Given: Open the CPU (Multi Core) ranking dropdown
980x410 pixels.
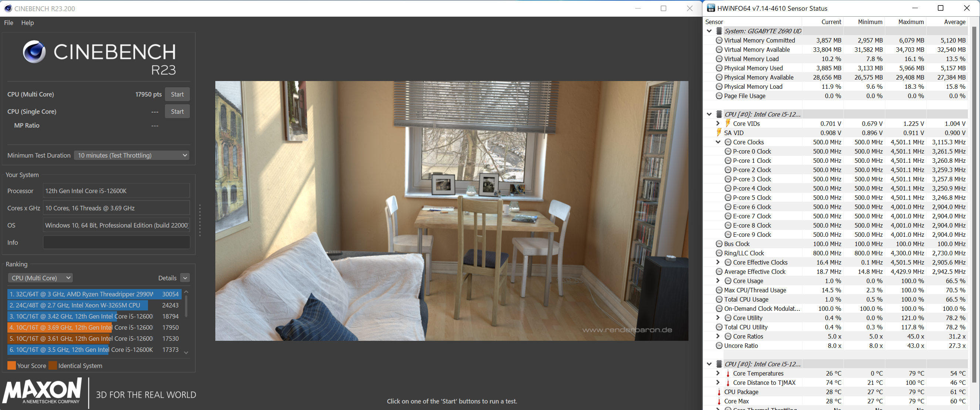Looking at the screenshot, I should (x=40, y=278).
